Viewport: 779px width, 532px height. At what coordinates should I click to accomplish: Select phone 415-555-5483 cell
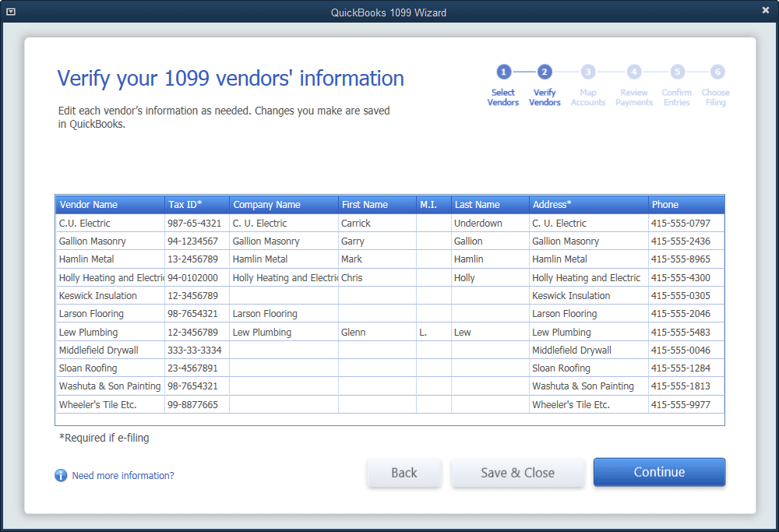tap(686, 332)
